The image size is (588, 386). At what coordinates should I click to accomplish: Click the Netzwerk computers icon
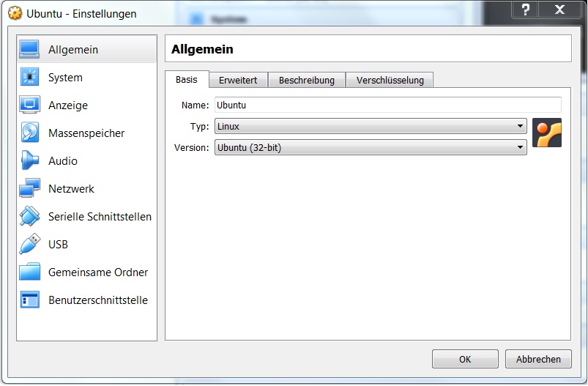tap(29, 188)
